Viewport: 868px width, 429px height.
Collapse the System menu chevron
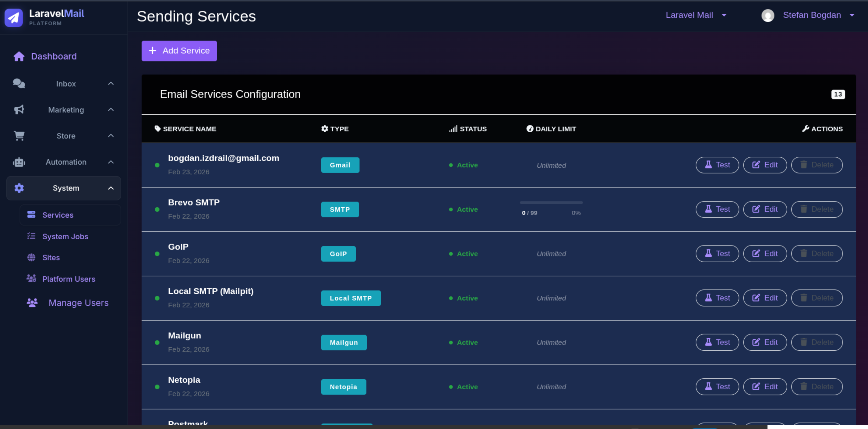click(x=111, y=188)
